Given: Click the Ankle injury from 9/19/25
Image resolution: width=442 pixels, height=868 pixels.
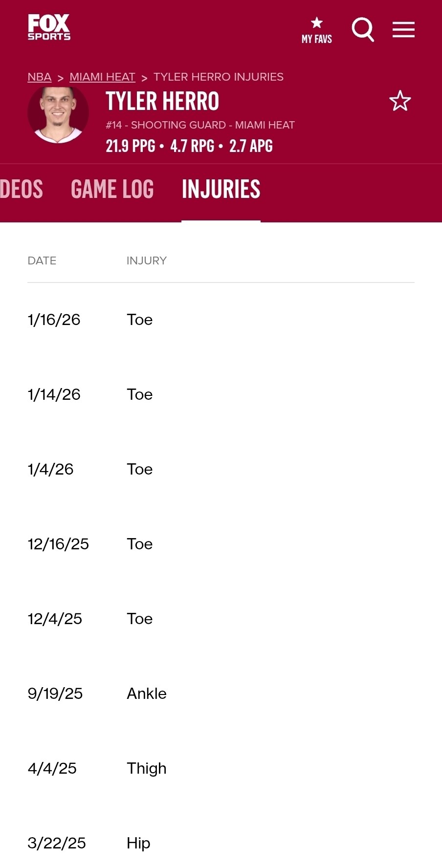Looking at the screenshot, I should pyautogui.click(x=147, y=694).
